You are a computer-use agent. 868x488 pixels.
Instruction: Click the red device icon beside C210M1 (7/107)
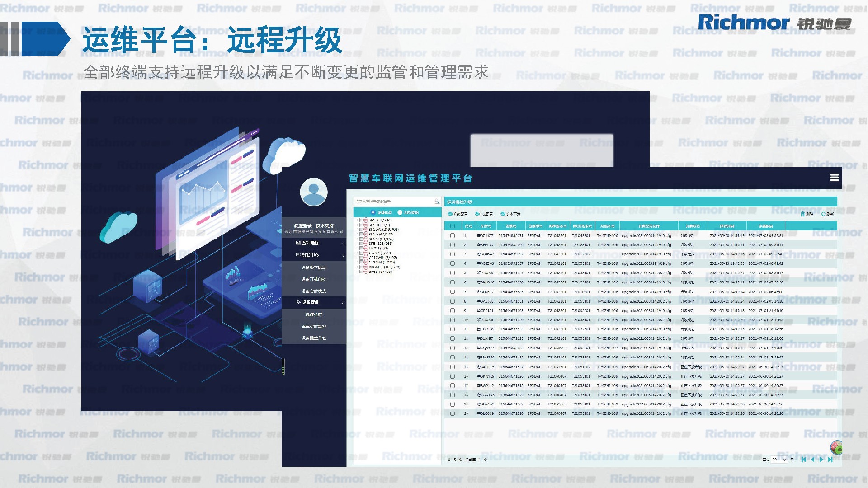coord(366,258)
